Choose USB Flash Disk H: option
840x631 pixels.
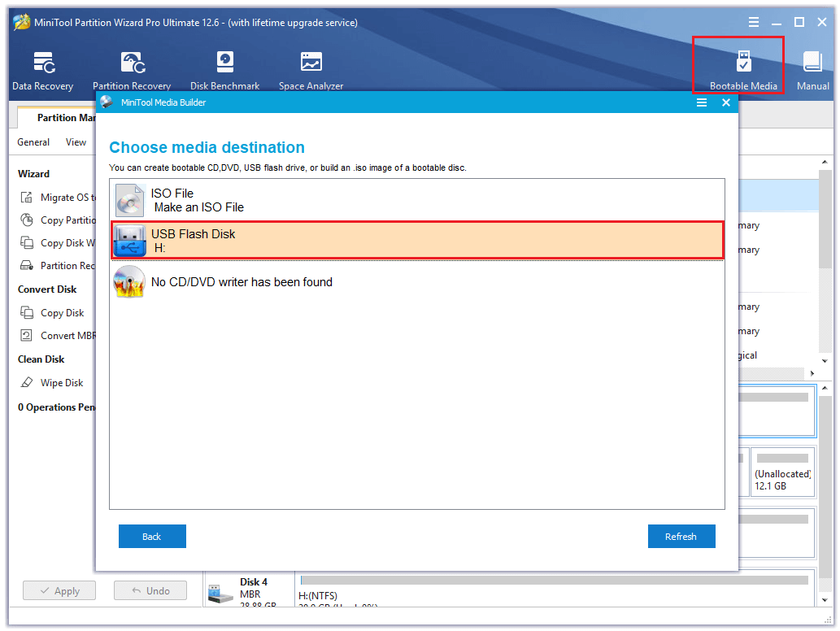417,241
